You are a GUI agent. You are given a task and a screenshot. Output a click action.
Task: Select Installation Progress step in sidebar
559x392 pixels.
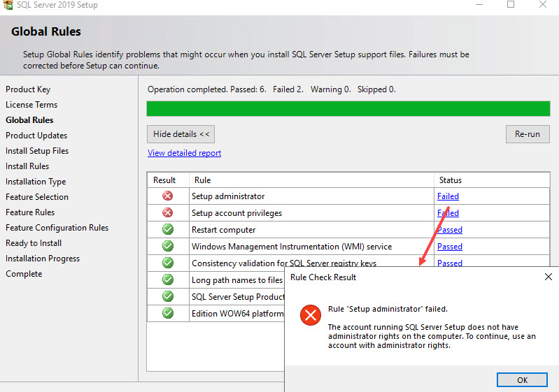pyautogui.click(x=43, y=259)
